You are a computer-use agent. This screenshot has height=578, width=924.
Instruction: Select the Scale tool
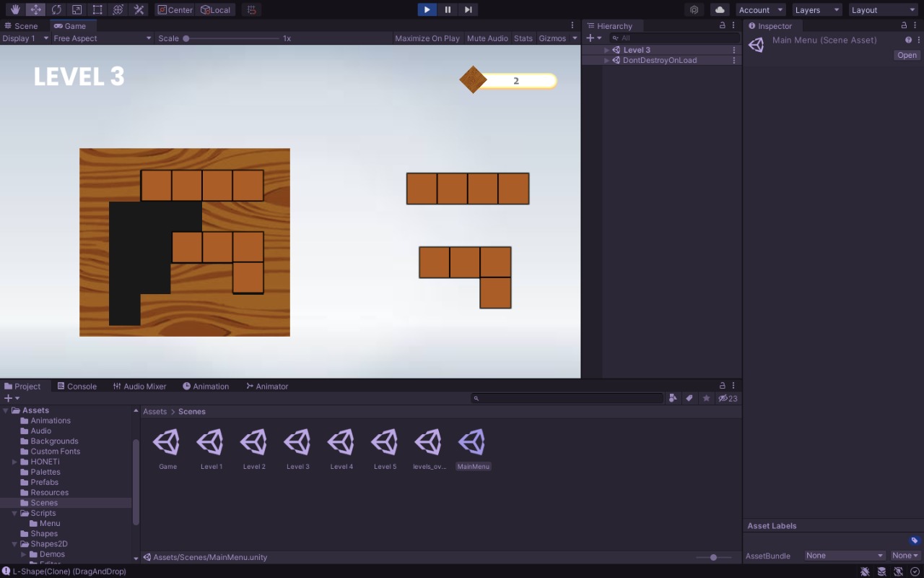(77, 9)
